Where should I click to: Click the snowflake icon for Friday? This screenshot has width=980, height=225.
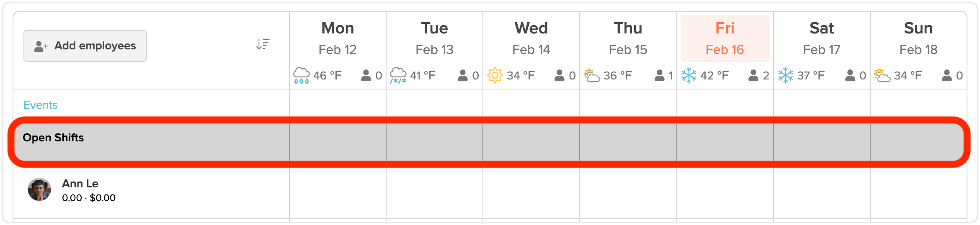click(x=689, y=76)
